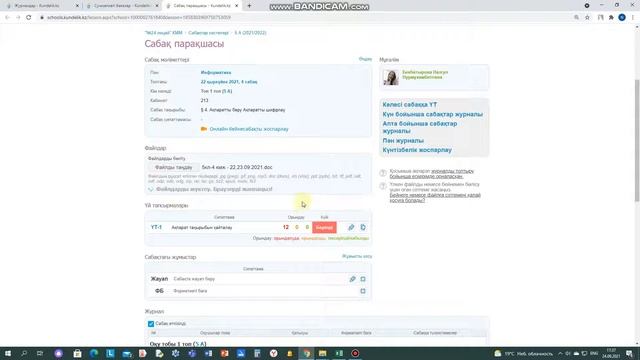Open new browser tab with plus
The image size is (640, 360).
point(249,6)
